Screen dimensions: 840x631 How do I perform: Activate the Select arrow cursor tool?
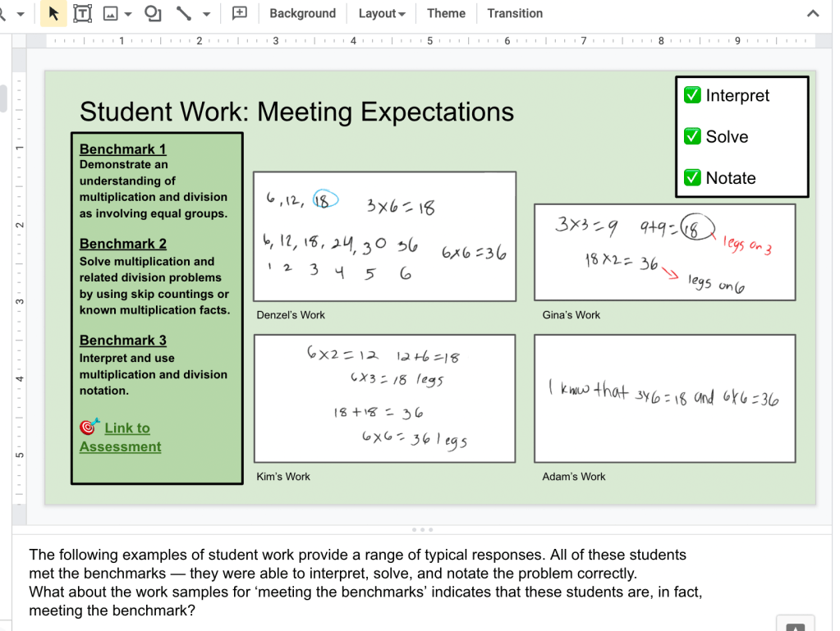click(53, 13)
